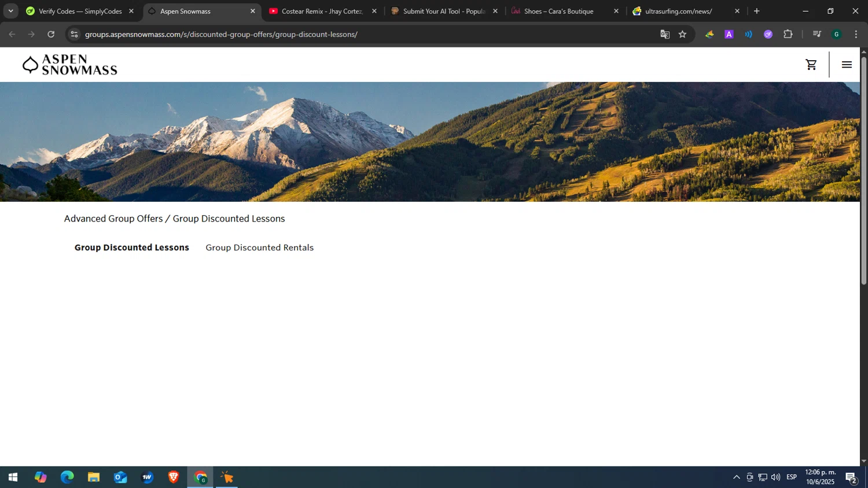
Task: Open volume control in system tray
Action: point(775,477)
